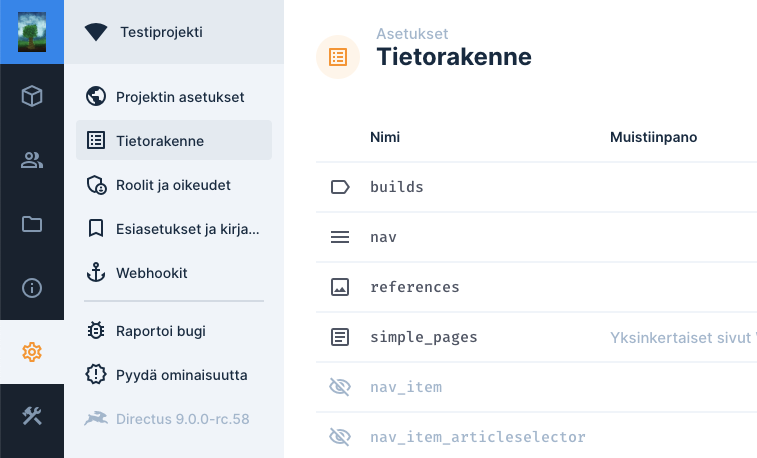The width and height of the screenshot is (757, 458).
Task: Open the simple_pages collection row
Action: click(x=536, y=337)
